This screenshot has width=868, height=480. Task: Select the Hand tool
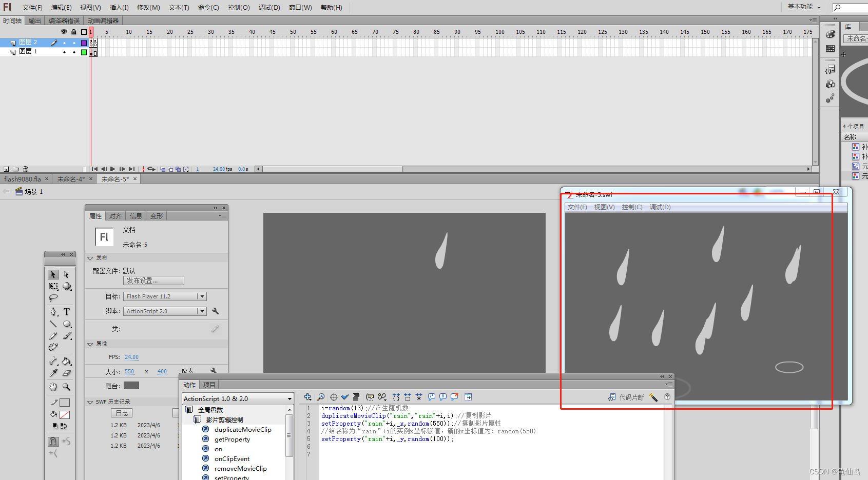(53, 387)
